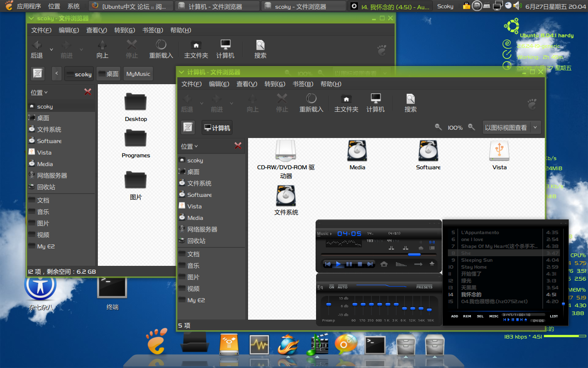Viewport: 588px width, 368px height.
Task: Open 书签(B) menu in scoky window
Action: point(153,30)
